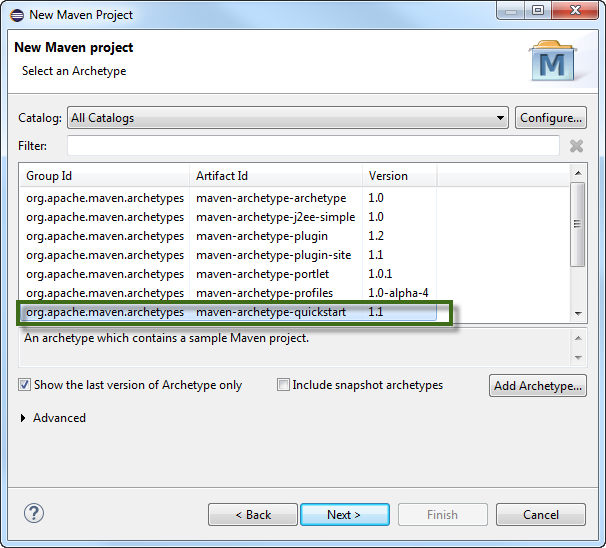Sort by the Group Id column header
The height and width of the screenshot is (548, 606).
(x=104, y=176)
